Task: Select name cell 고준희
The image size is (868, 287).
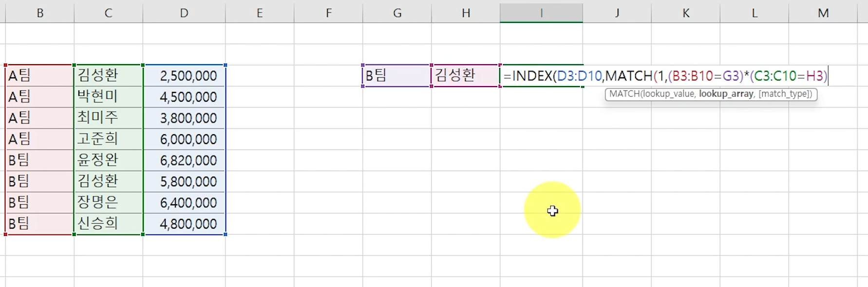Action: [x=109, y=139]
